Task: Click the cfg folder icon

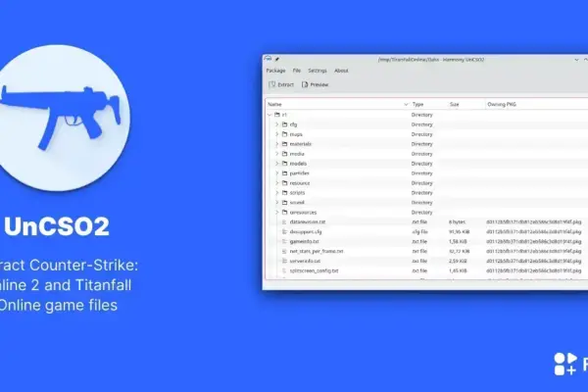Action: point(284,124)
